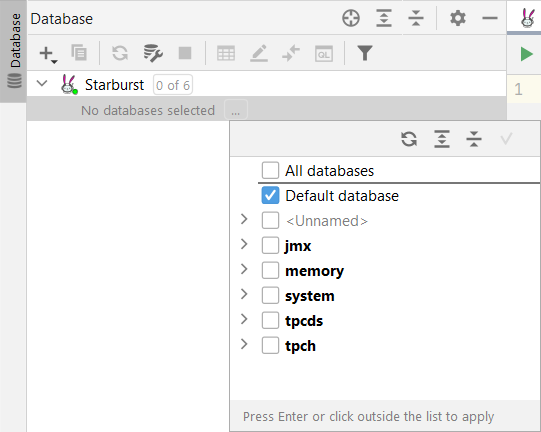
Task: Select the Starburst editor tab icon
Action: (527, 18)
